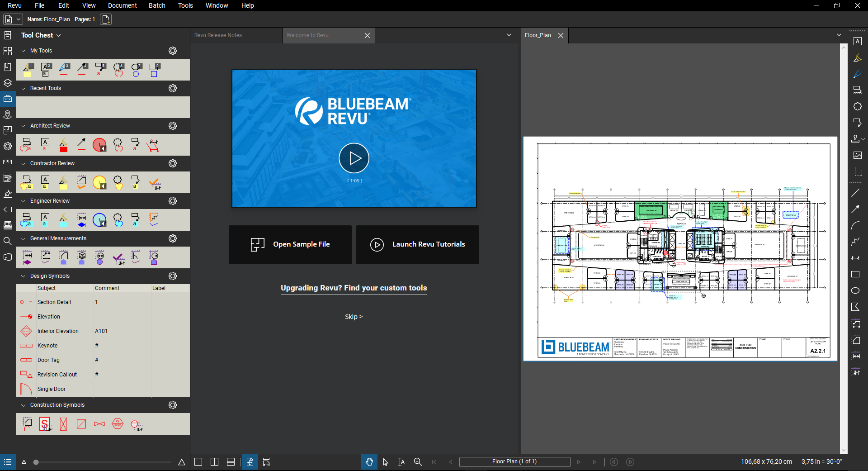Toggle the Tool Chest panel briefcase icon
The width and height of the screenshot is (868, 471).
click(8, 99)
